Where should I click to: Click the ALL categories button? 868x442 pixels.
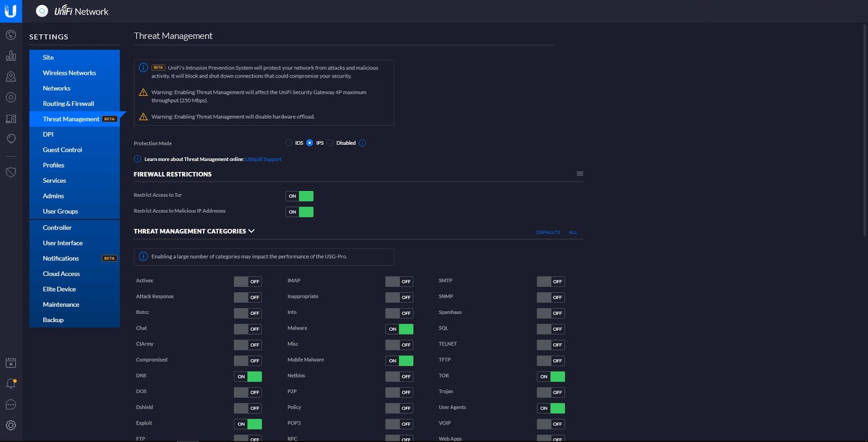[573, 232]
